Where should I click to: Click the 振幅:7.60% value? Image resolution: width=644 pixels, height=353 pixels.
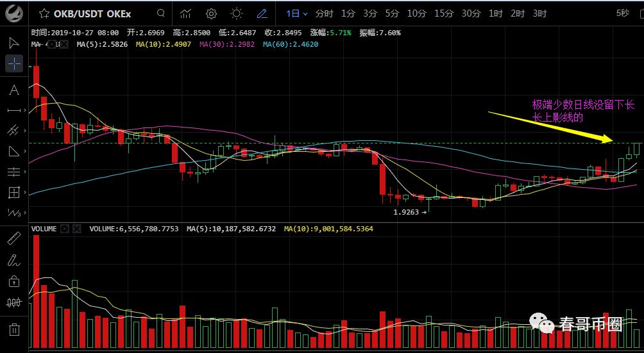pos(380,33)
